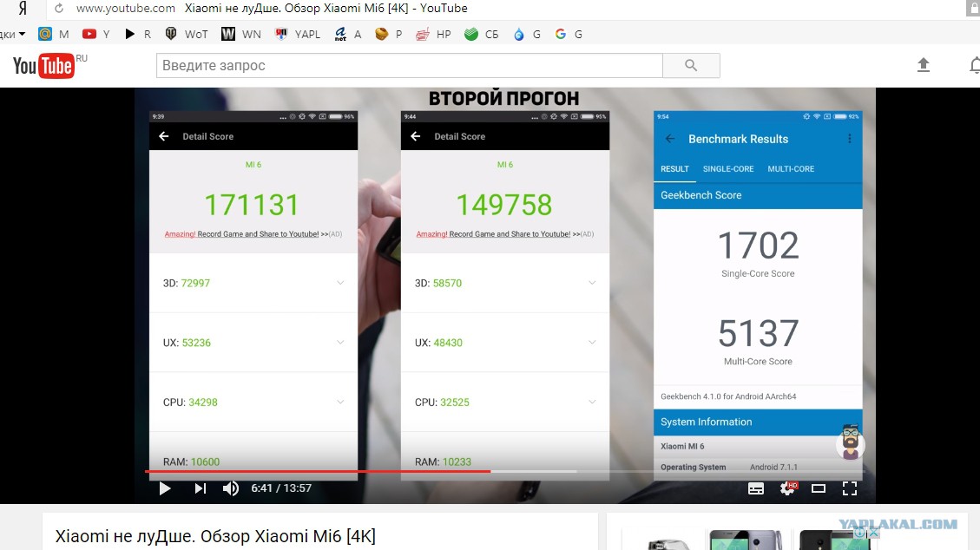Viewport: 980px width, 550px height.
Task: Expand the bookmarks folder dropdown arrow
Action: (22, 34)
